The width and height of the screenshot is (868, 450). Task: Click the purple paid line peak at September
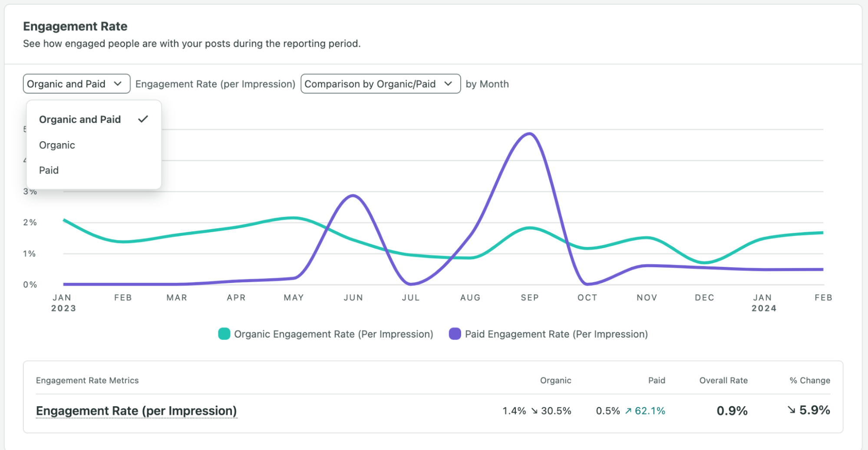coord(529,134)
